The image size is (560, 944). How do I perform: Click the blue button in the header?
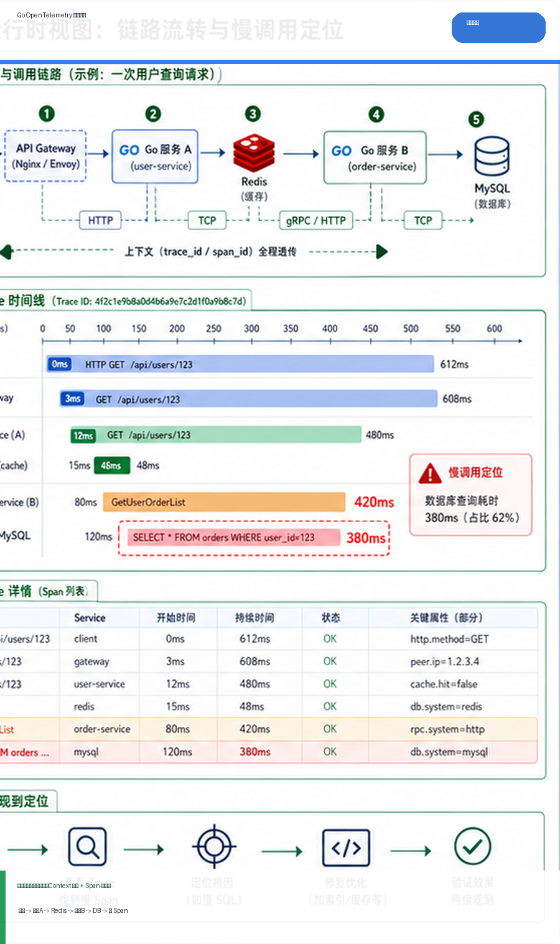coord(498,27)
